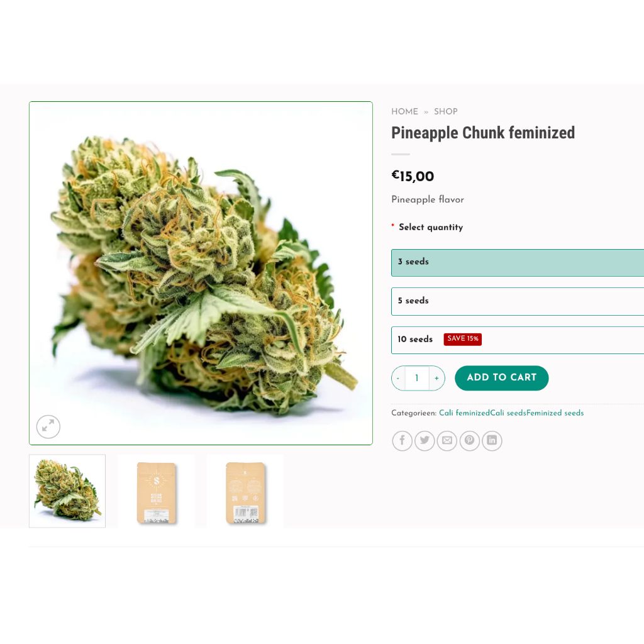View the seed packet front thumbnail
The height and width of the screenshot is (644, 644).
coord(156,491)
